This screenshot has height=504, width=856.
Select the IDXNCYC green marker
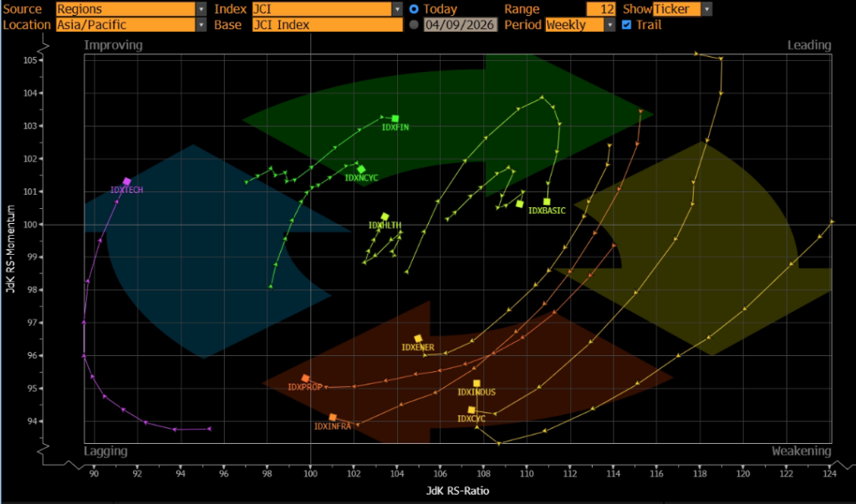(361, 169)
